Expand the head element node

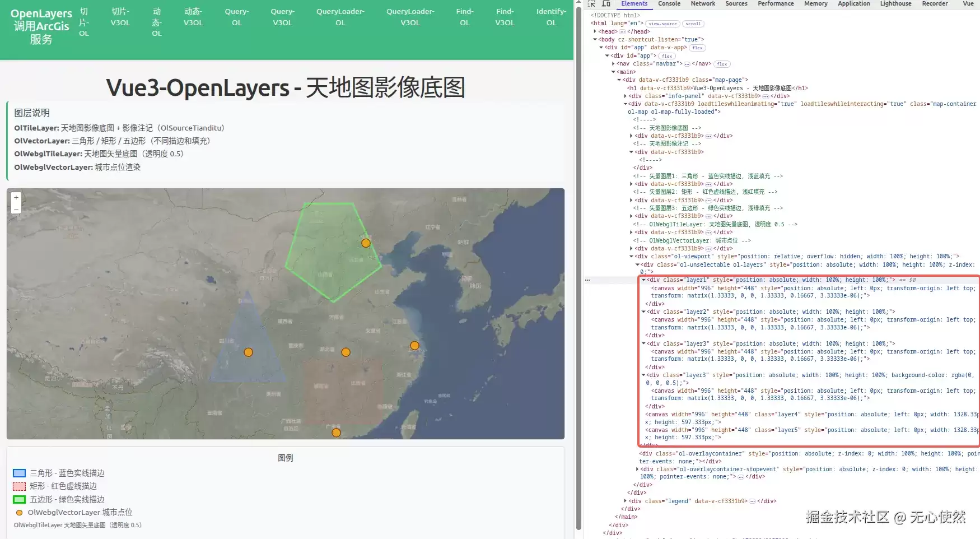595,31
